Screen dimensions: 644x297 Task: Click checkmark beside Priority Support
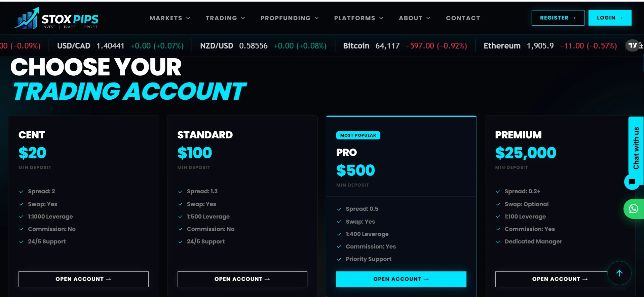(x=339, y=259)
